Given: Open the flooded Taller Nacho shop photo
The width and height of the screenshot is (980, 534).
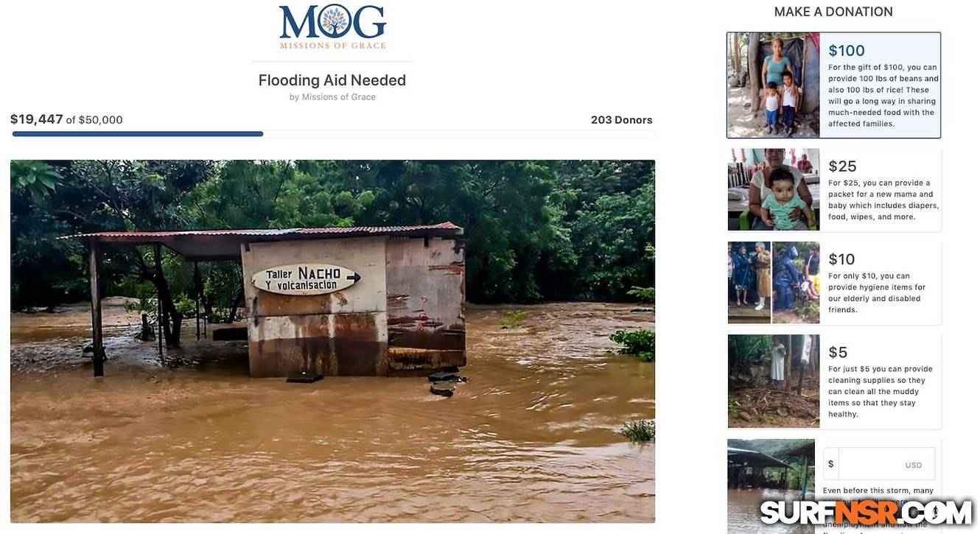Looking at the screenshot, I should tap(332, 341).
